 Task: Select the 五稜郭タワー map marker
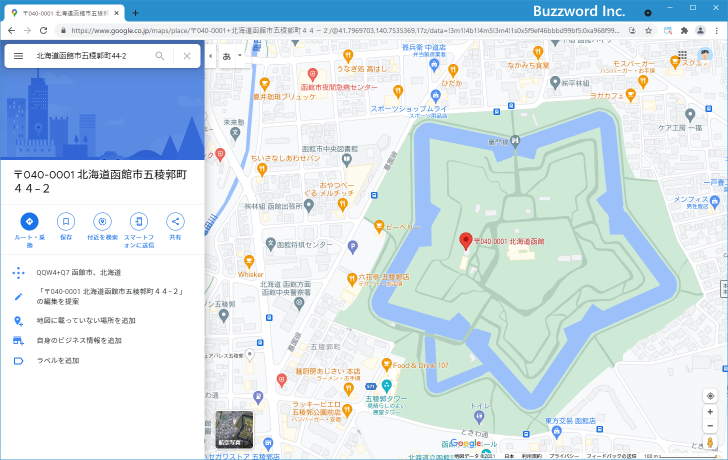[386, 385]
